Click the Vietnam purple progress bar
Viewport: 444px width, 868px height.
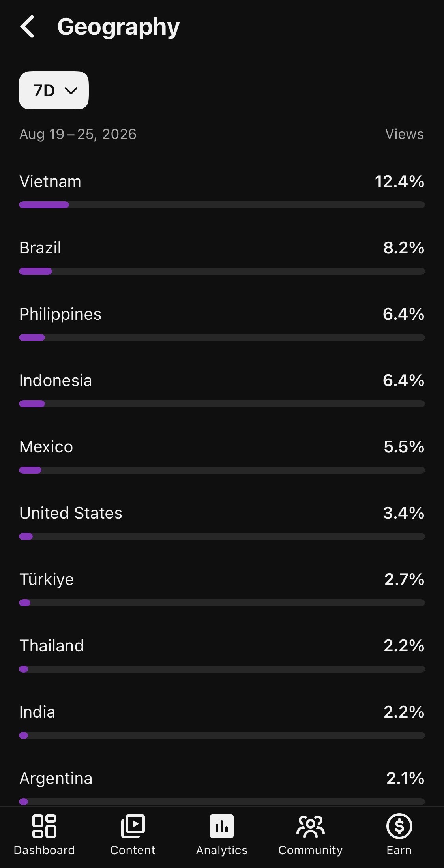click(x=44, y=205)
